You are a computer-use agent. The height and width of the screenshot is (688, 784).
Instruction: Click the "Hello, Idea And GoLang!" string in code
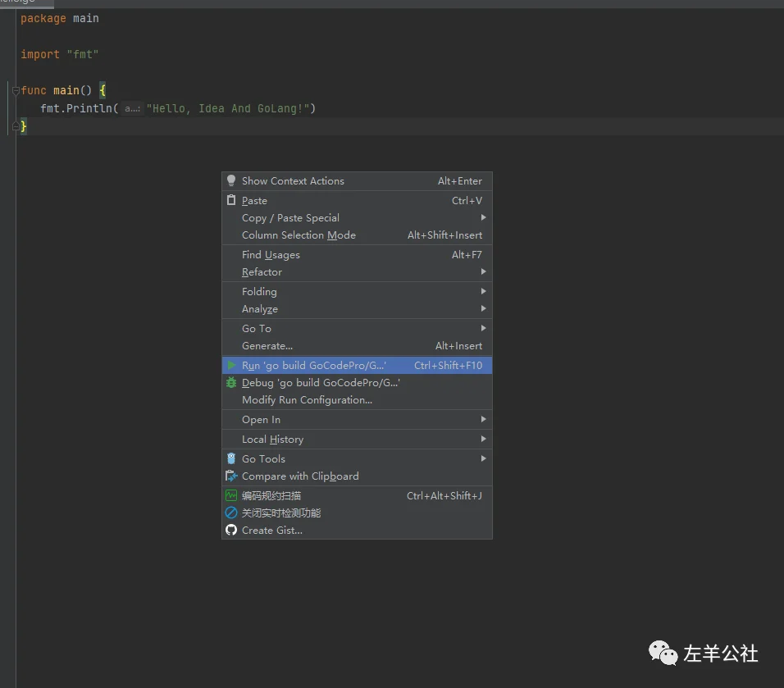click(230, 108)
